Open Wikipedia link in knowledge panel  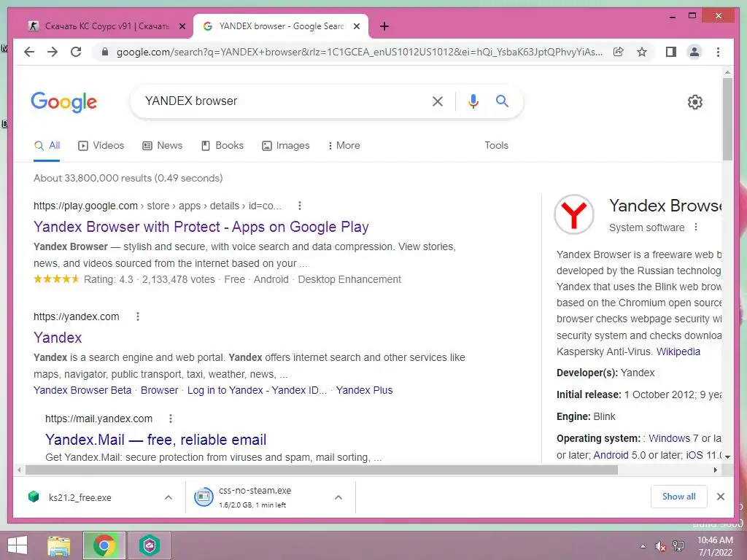tap(678, 352)
